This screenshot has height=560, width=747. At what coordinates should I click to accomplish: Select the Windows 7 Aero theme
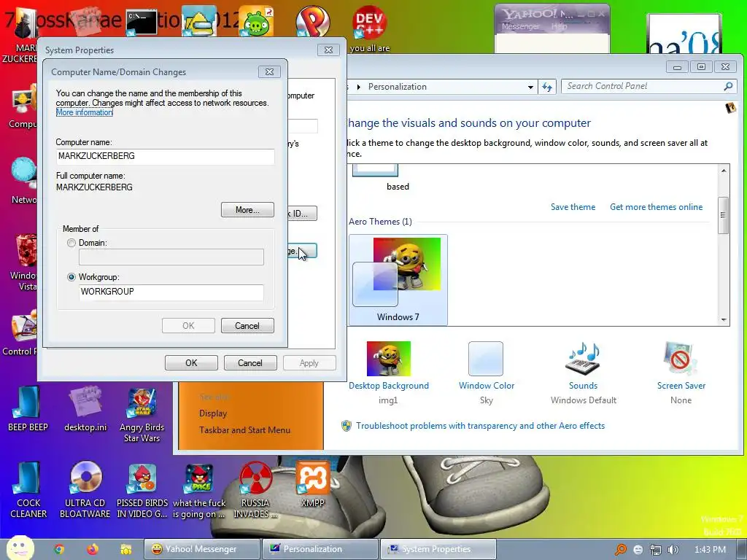[398, 280]
